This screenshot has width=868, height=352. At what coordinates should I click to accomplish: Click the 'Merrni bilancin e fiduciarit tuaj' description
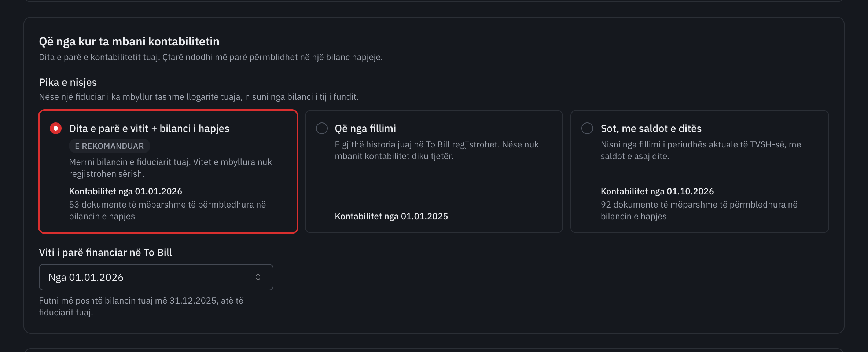170,168
